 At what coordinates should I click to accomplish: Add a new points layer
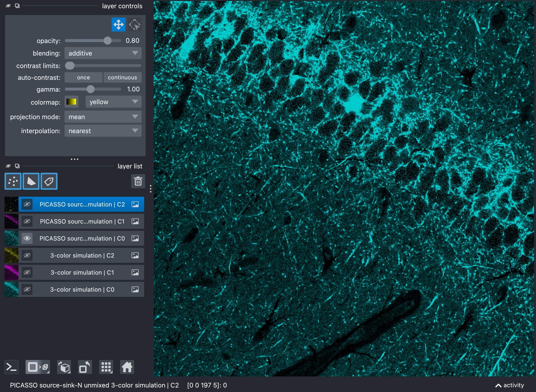13,181
